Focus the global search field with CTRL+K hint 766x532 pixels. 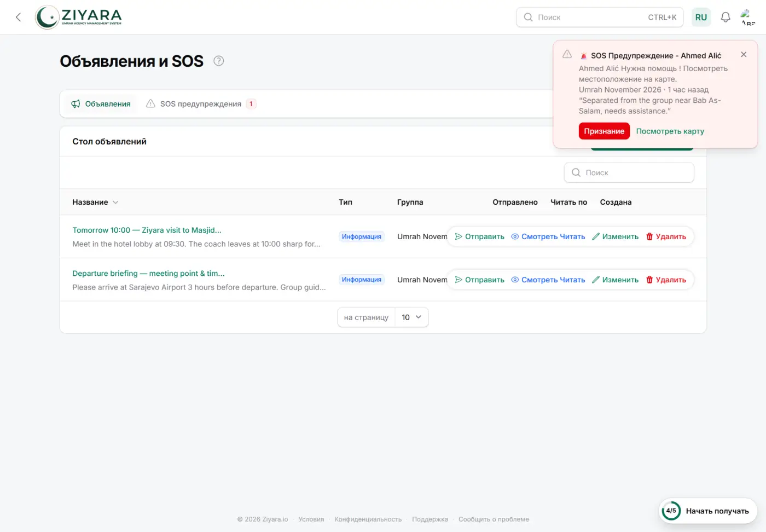pyautogui.click(x=600, y=17)
